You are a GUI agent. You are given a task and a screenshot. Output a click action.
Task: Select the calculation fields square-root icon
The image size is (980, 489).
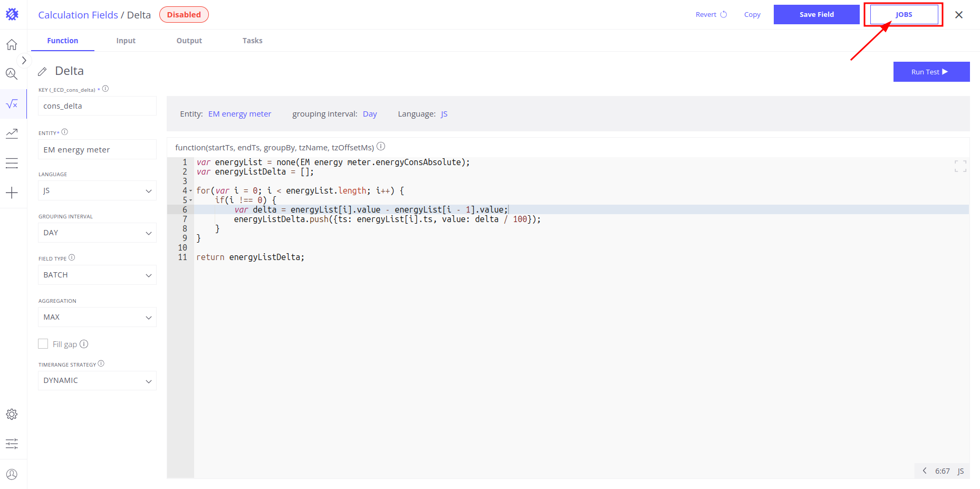(x=12, y=104)
